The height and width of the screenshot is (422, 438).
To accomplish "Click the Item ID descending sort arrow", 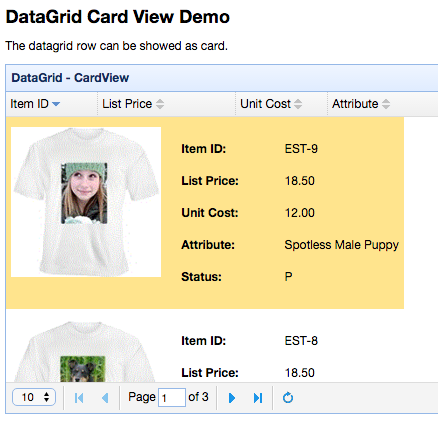I will [x=56, y=104].
